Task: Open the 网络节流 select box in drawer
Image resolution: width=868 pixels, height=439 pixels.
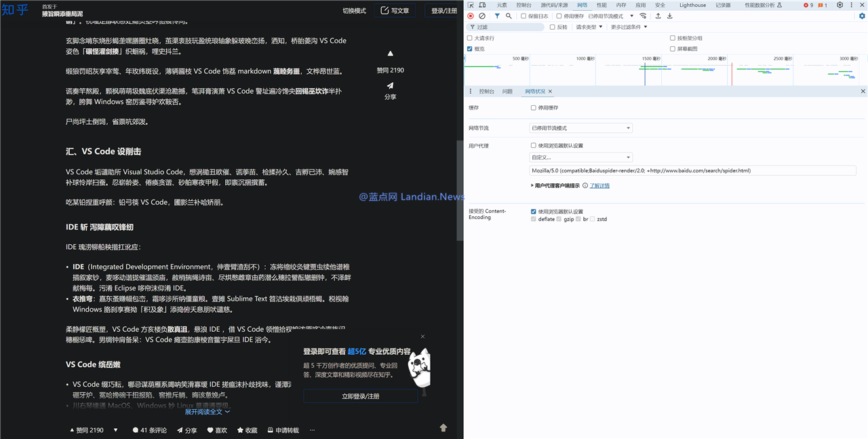Action: pos(580,128)
